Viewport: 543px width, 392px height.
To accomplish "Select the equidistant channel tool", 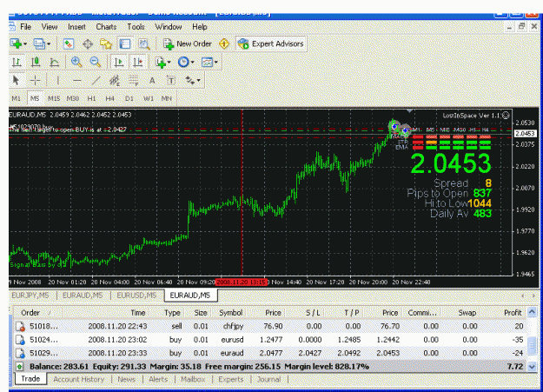I will (x=115, y=81).
